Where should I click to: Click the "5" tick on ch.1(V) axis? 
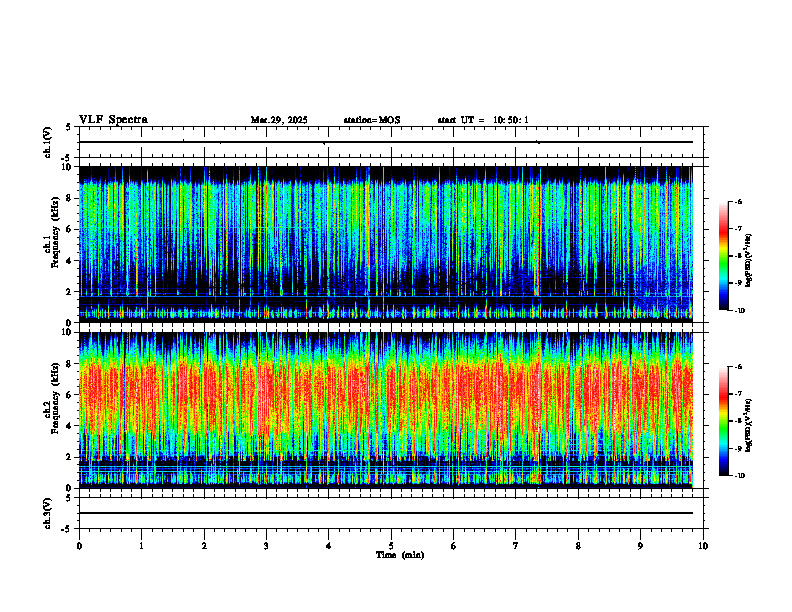70,127
